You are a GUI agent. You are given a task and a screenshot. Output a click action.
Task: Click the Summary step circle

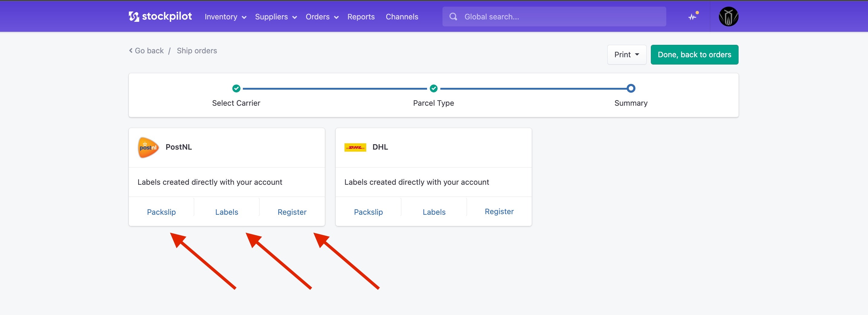point(631,88)
